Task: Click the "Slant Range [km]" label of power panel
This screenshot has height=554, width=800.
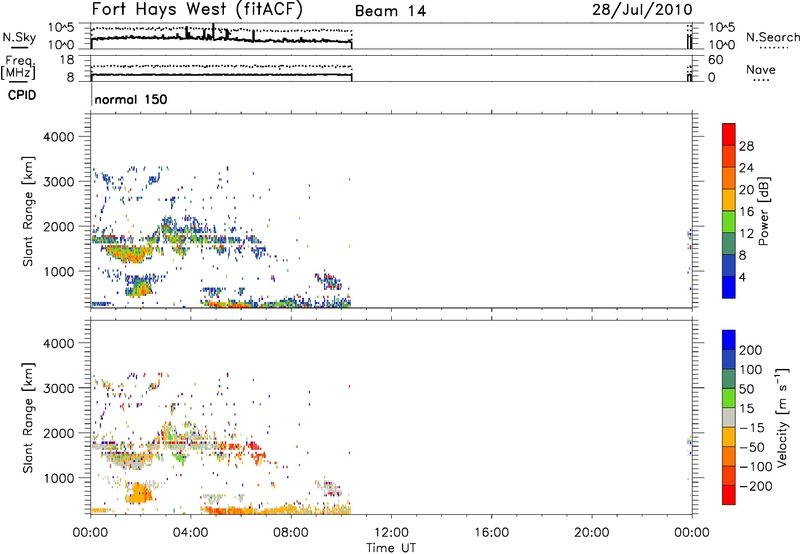Action: [x=28, y=211]
